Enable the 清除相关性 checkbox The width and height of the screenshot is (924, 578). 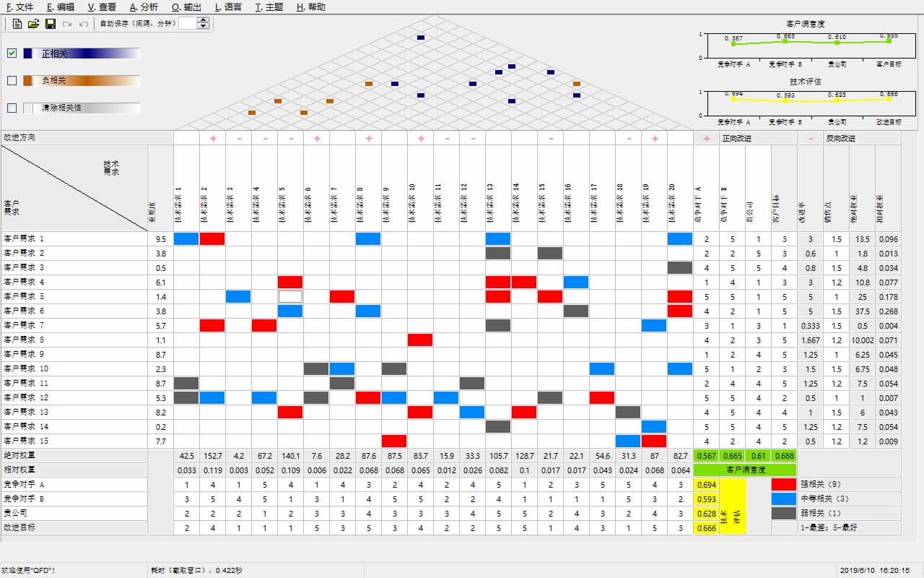(12, 108)
